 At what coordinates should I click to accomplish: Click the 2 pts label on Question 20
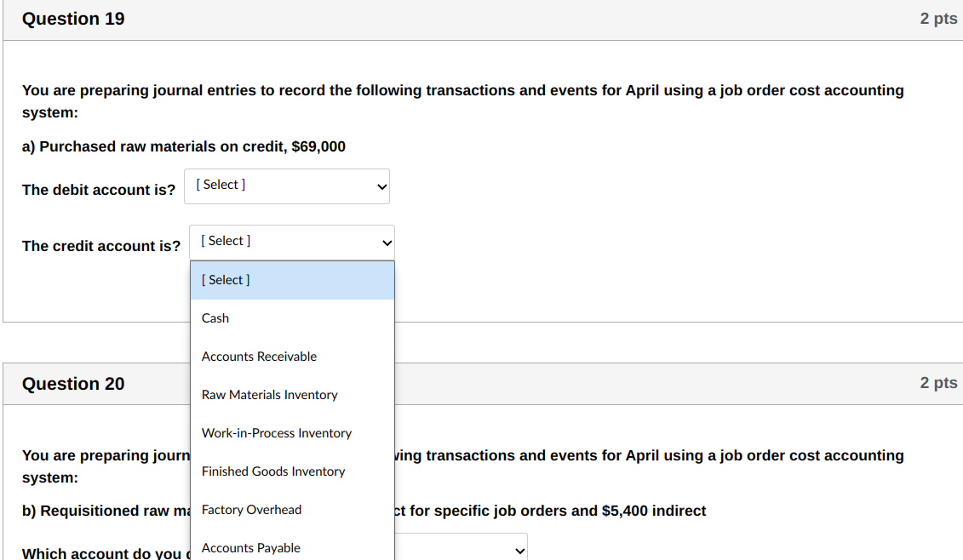click(938, 383)
